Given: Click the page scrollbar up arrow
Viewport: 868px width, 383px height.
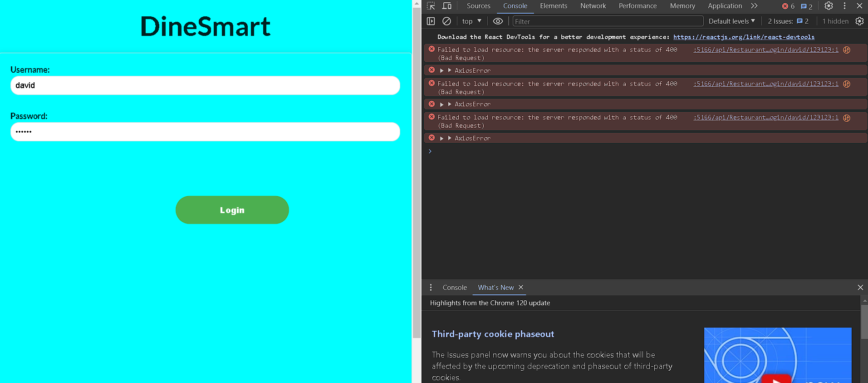Looking at the screenshot, I should coord(417,4).
